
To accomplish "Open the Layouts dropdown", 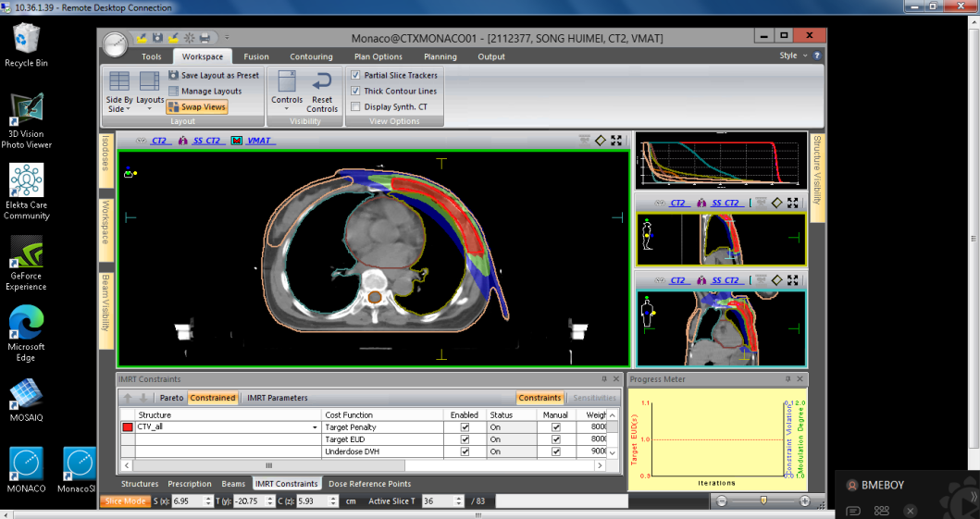I will pyautogui.click(x=150, y=92).
